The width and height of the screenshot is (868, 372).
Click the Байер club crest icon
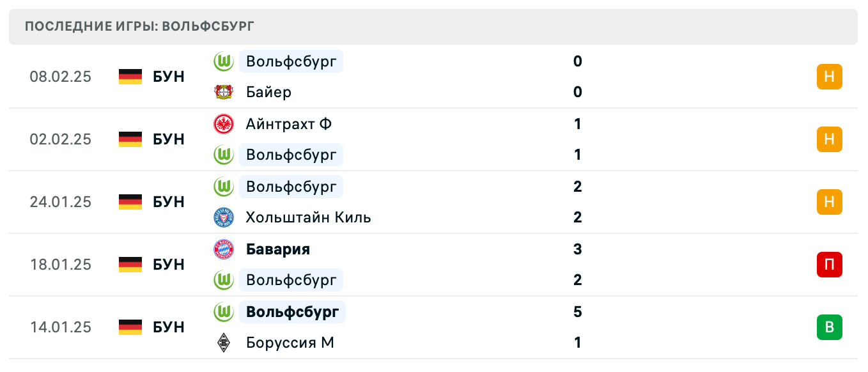(223, 92)
